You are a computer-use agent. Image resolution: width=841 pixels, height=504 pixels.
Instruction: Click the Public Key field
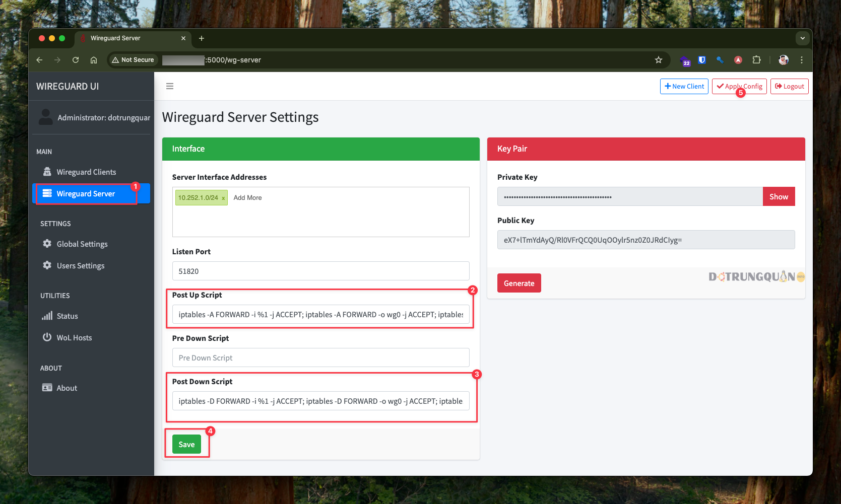pyautogui.click(x=646, y=240)
